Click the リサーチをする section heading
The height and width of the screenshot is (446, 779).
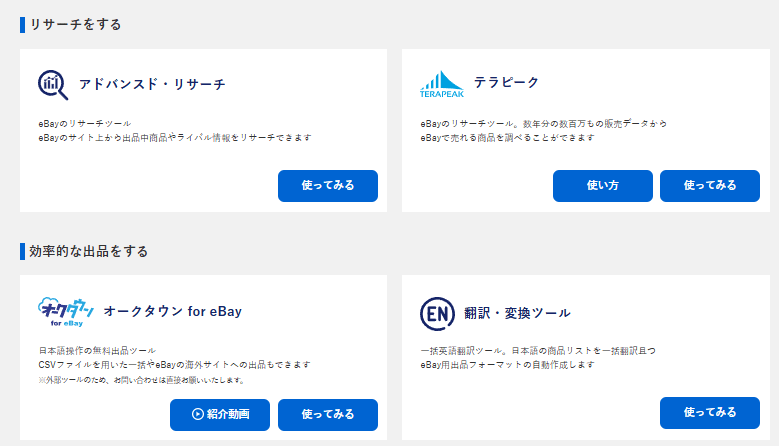[x=76, y=24]
